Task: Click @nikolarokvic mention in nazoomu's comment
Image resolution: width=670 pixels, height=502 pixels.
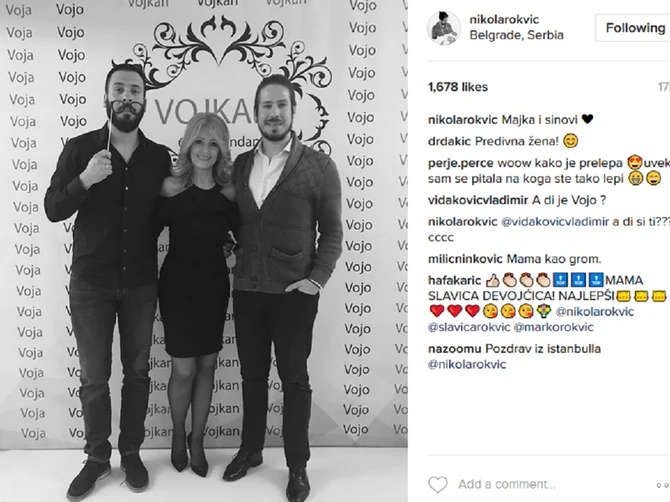Action: 467,364
